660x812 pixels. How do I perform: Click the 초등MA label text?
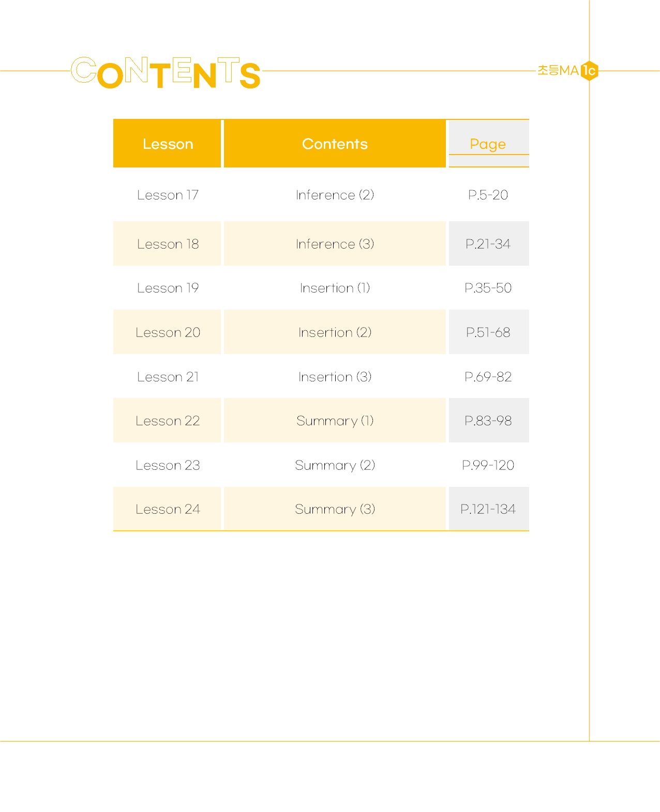(558, 70)
